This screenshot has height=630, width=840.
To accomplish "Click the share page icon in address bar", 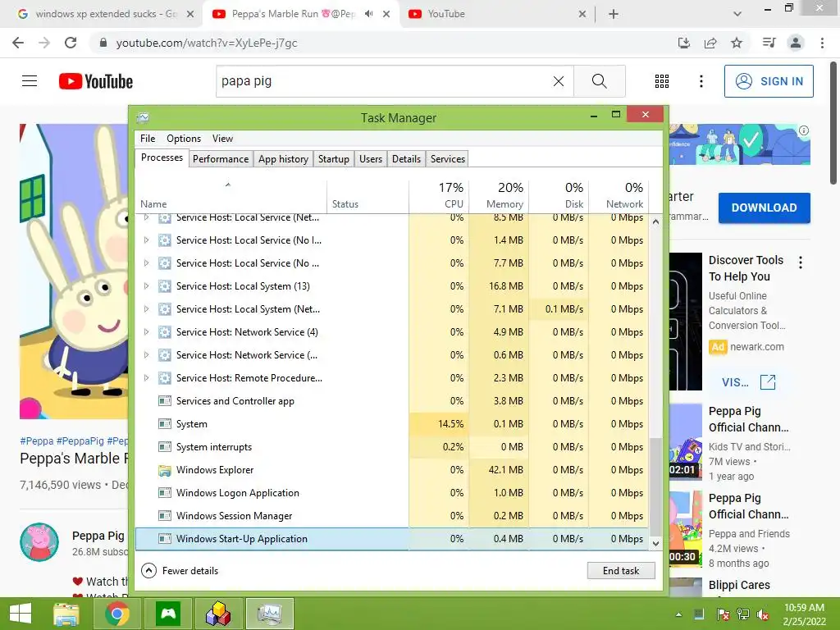I will coord(710,43).
